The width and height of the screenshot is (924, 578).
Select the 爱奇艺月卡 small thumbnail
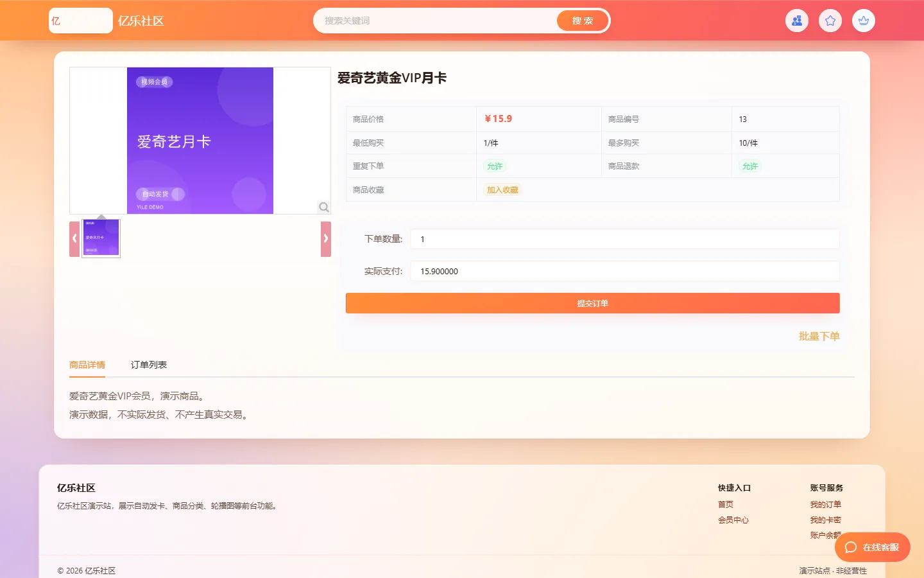point(101,238)
